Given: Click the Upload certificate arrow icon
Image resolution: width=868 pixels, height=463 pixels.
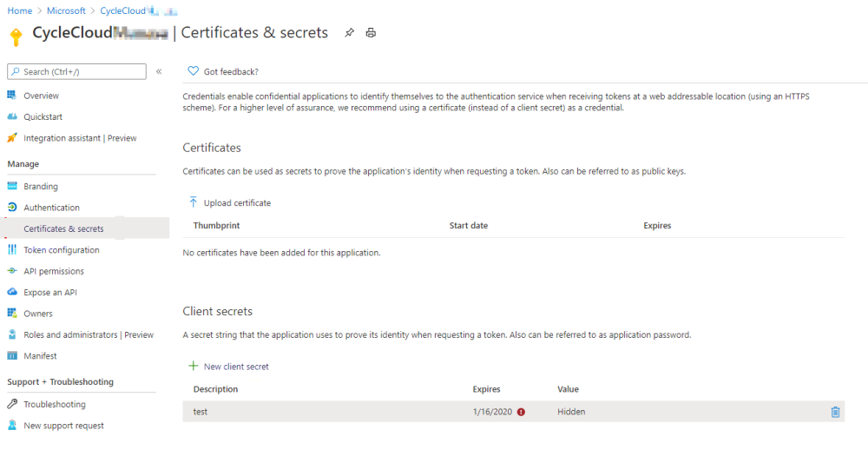Looking at the screenshot, I should [x=193, y=202].
